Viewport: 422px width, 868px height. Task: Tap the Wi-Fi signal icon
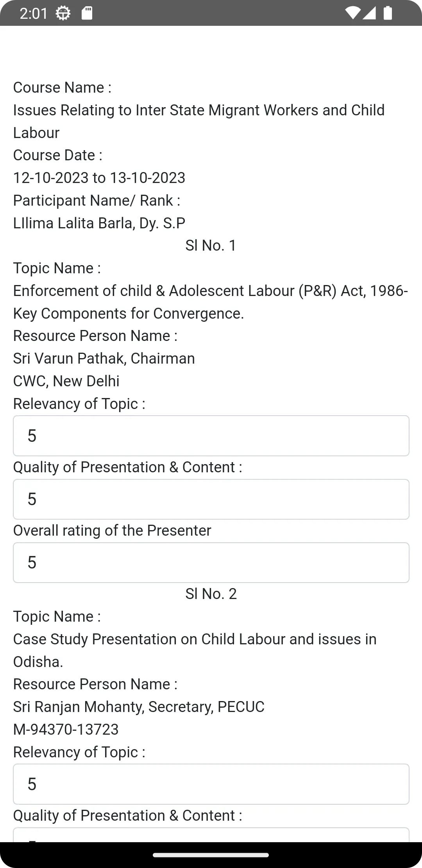(353, 13)
